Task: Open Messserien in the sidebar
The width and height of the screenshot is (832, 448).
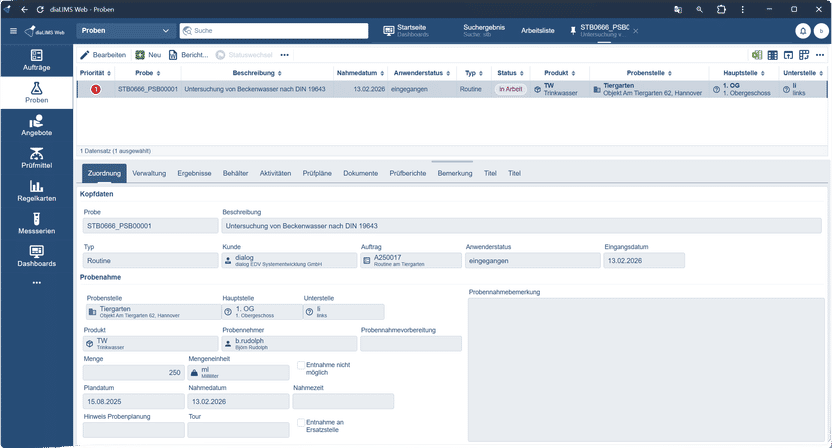Action: point(36,222)
